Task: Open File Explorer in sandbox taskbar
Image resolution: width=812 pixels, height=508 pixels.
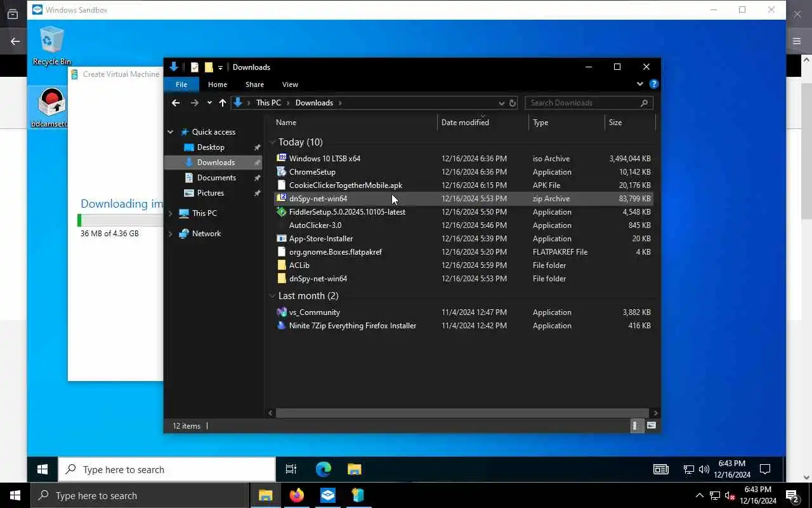Action: coord(354,469)
